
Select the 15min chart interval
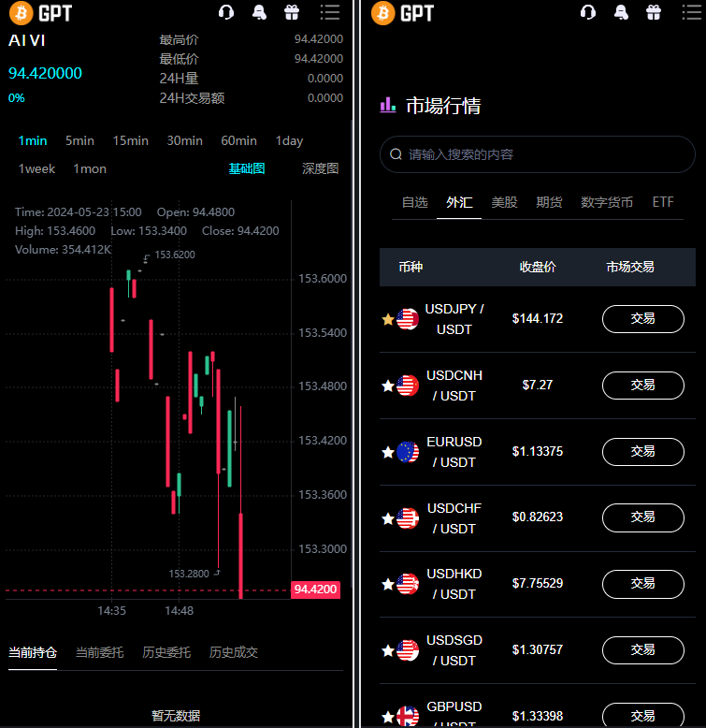pyautogui.click(x=130, y=140)
